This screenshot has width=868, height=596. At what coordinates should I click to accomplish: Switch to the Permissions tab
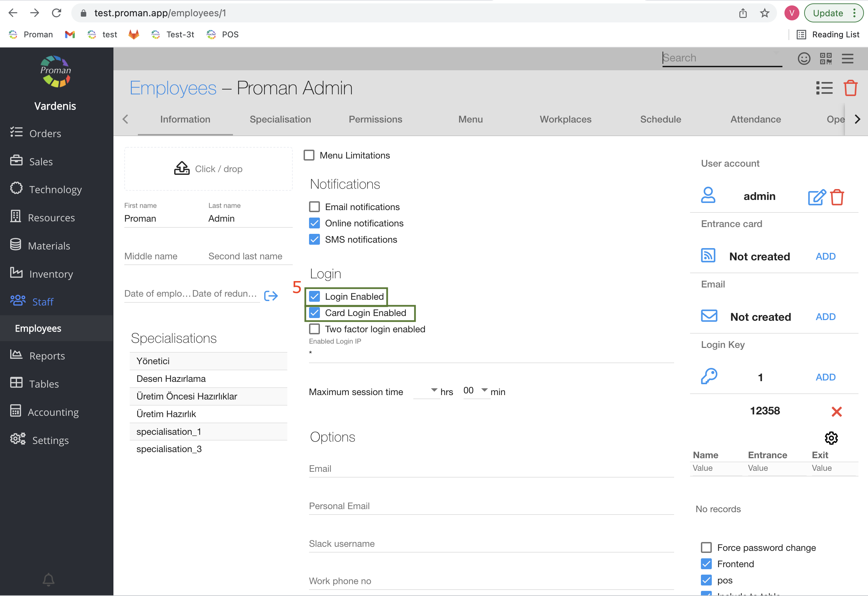click(x=375, y=119)
